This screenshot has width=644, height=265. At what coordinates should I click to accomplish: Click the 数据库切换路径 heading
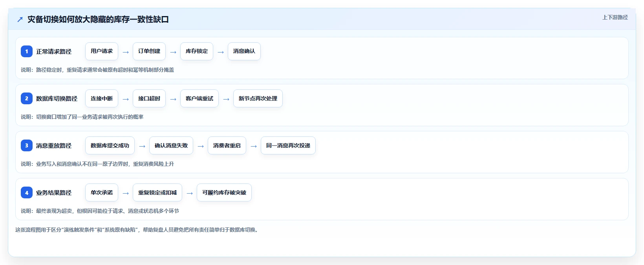(57, 98)
